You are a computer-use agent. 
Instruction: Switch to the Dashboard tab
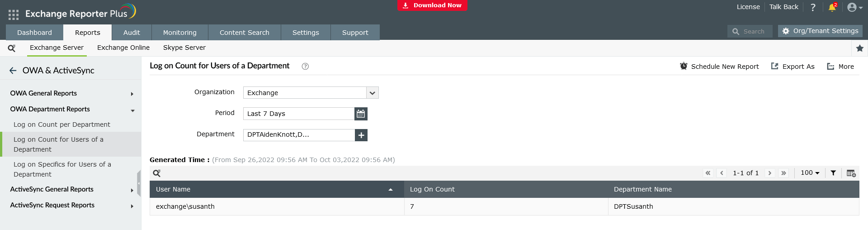(34, 33)
